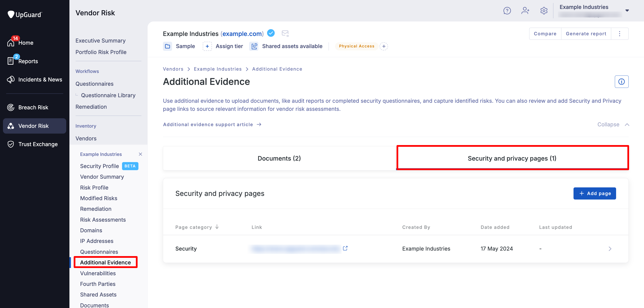Open Vulnerabilities page

pyautogui.click(x=98, y=273)
